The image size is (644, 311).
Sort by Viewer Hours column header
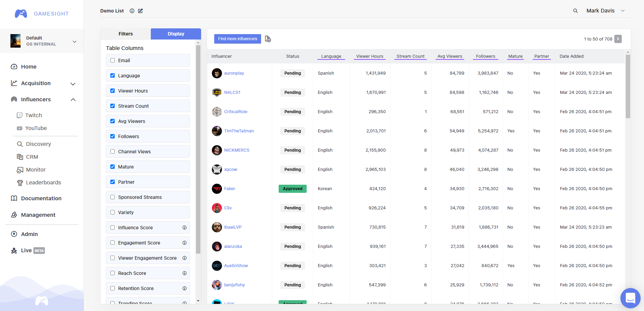[370, 56]
